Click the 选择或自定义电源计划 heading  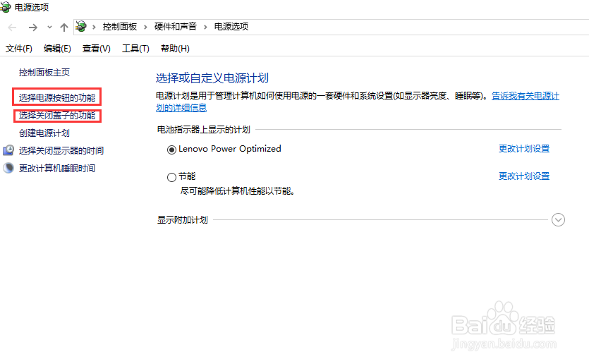[x=212, y=78]
